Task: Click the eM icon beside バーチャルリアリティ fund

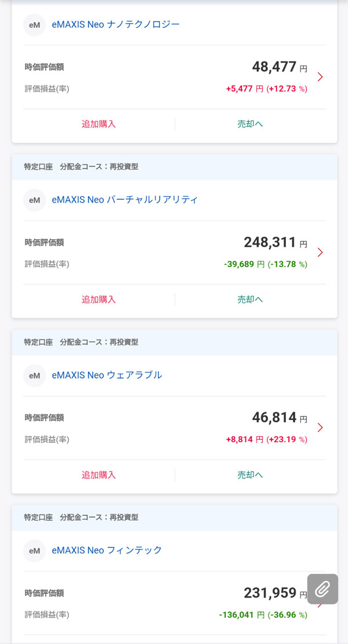Action: tap(34, 200)
